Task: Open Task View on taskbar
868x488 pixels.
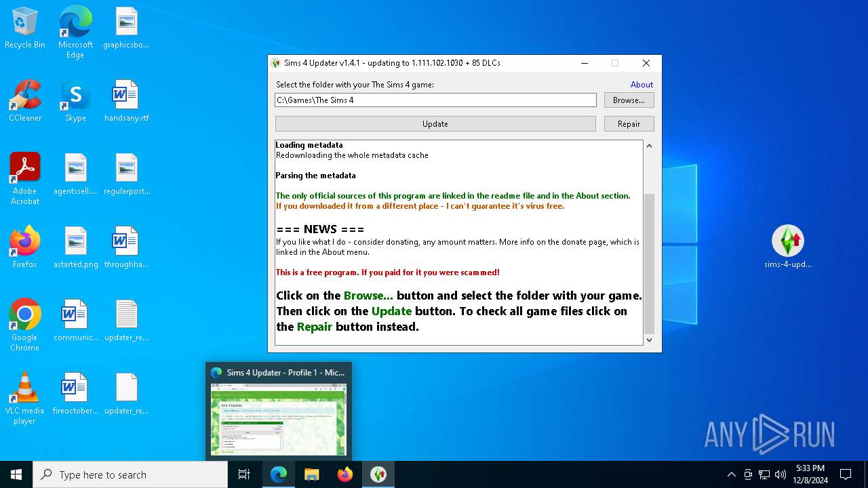Action: 244,474
